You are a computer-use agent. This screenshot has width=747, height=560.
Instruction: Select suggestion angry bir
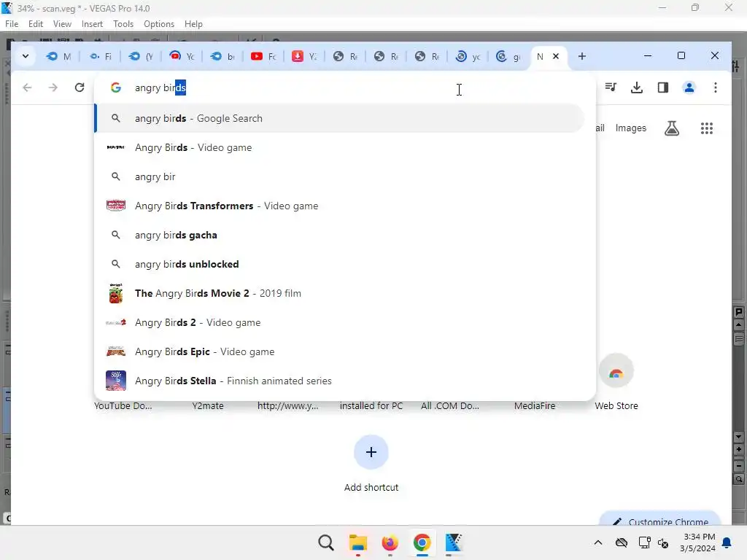(339, 176)
